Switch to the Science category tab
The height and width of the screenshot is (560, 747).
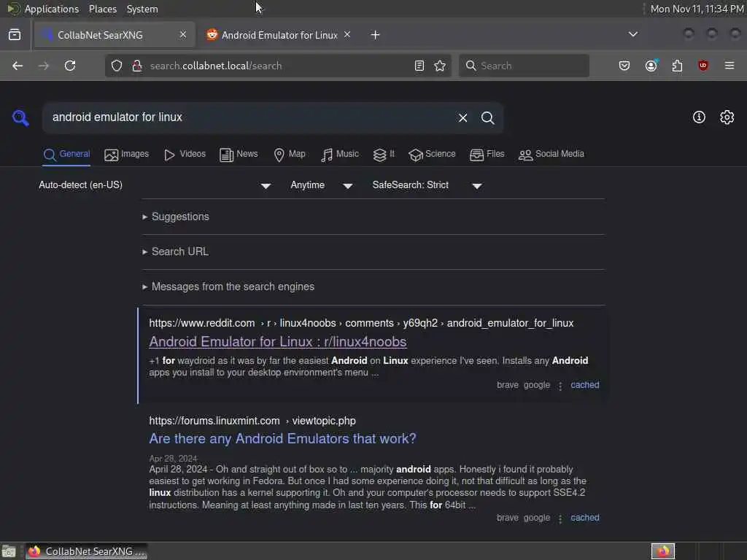coord(432,155)
